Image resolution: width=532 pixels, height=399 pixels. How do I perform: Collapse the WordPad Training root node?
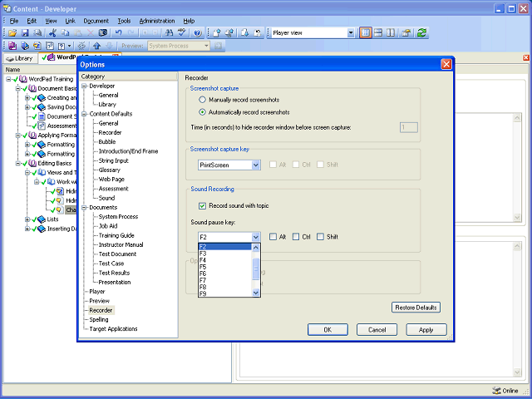[x=8, y=79]
